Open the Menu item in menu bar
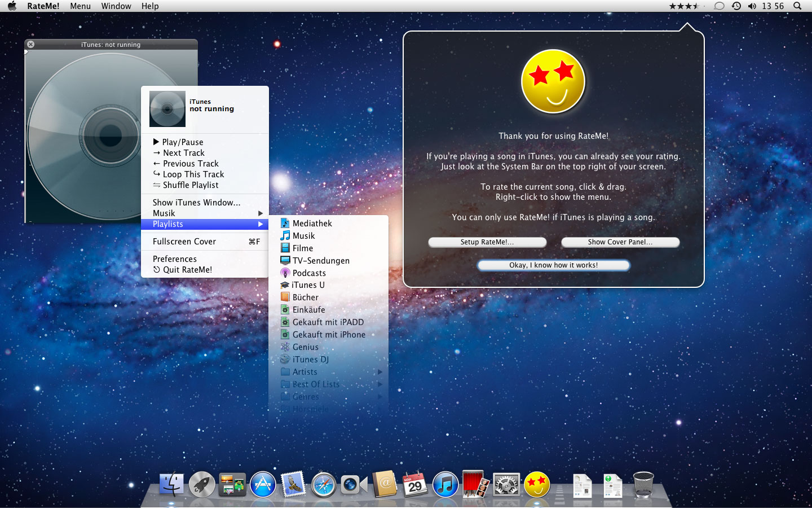812x508 pixels. pyautogui.click(x=81, y=6)
